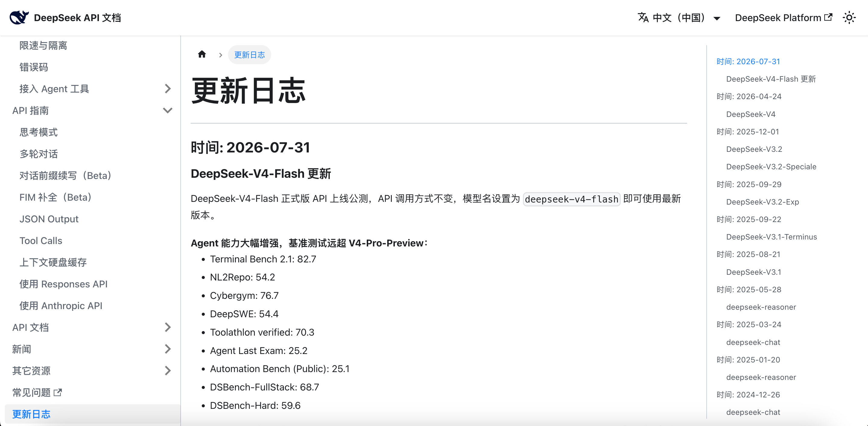Image resolution: width=868 pixels, height=426 pixels.
Task: Click Terminal Bench 2.1: 82.7 item
Action: pyautogui.click(x=263, y=259)
